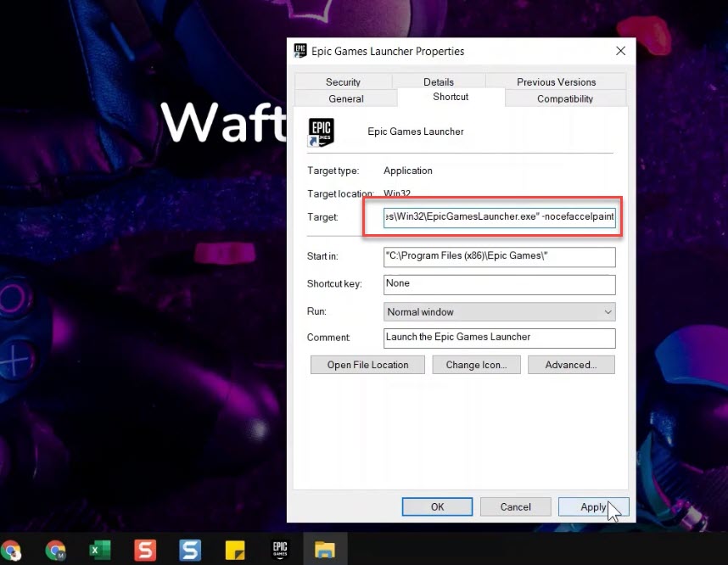Viewport: 728px width, 565px height.
Task: Open the first Chrome icon on taskbar
Action: pos(11,551)
